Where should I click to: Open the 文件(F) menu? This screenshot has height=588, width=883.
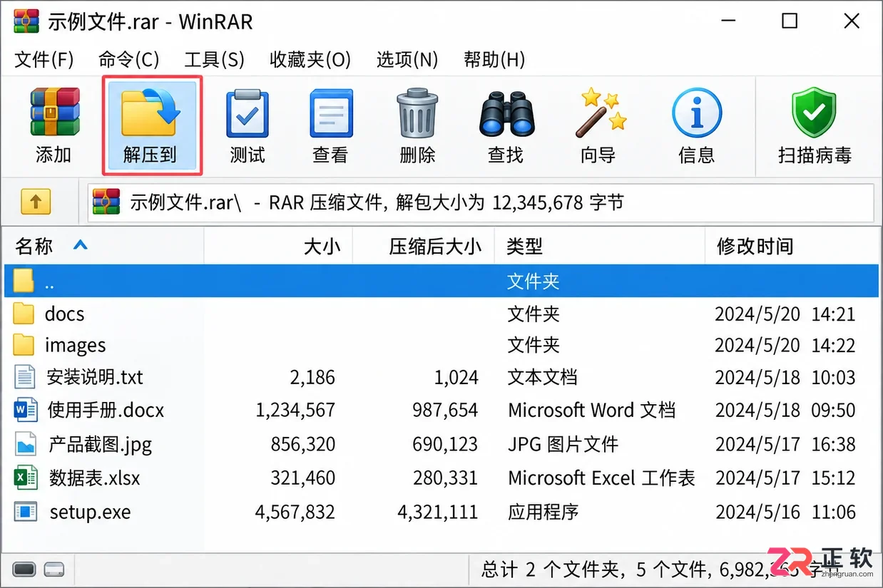click(x=44, y=60)
